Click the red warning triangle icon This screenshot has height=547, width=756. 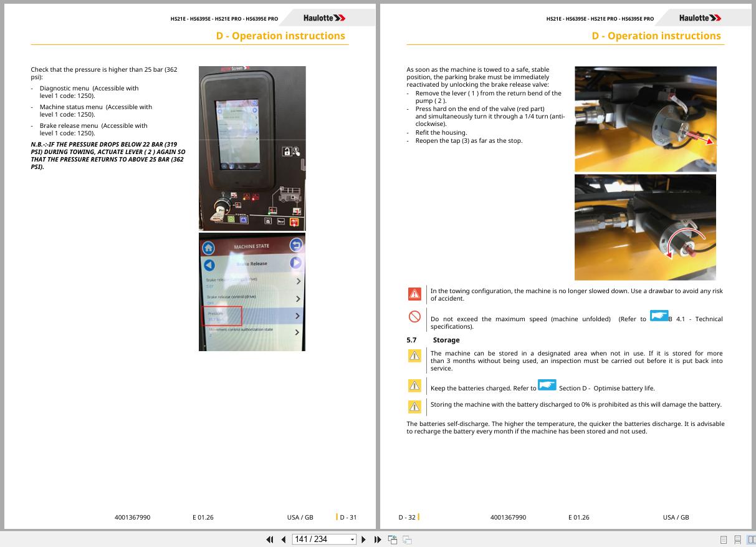pyautogui.click(x=414, y=294)
